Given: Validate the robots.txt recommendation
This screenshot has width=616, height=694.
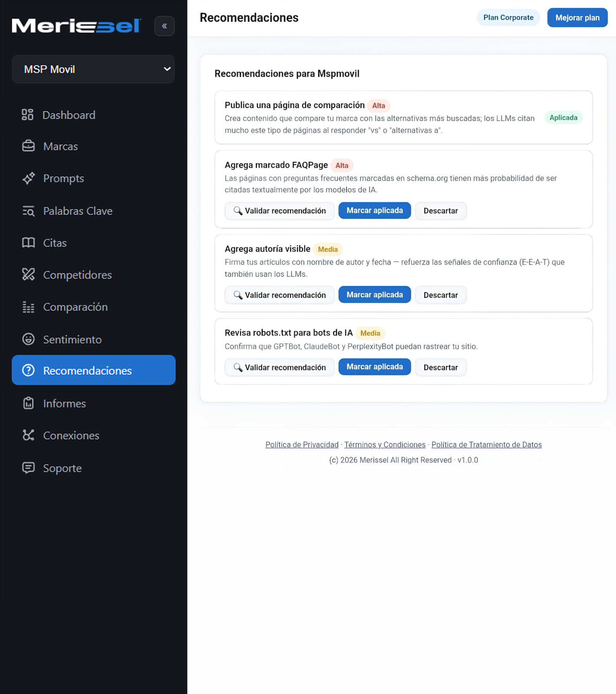Looking at the screenshot, I should 279,367.
